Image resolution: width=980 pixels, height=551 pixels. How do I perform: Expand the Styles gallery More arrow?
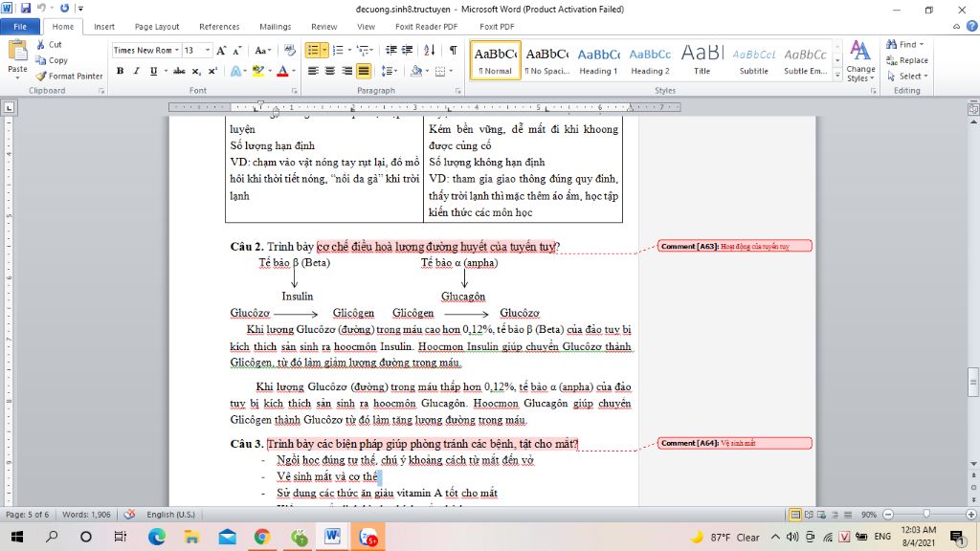(x=837, y=75)
